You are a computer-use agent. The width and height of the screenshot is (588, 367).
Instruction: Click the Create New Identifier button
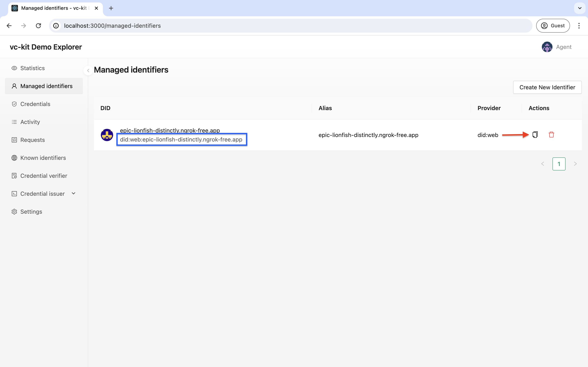coord(547,87)
